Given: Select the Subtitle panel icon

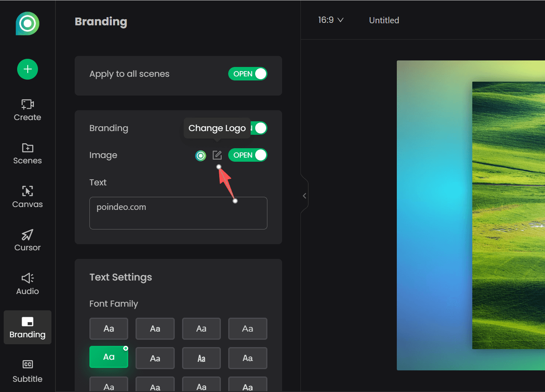Looking at the screenshot, I should pos(27,371).
